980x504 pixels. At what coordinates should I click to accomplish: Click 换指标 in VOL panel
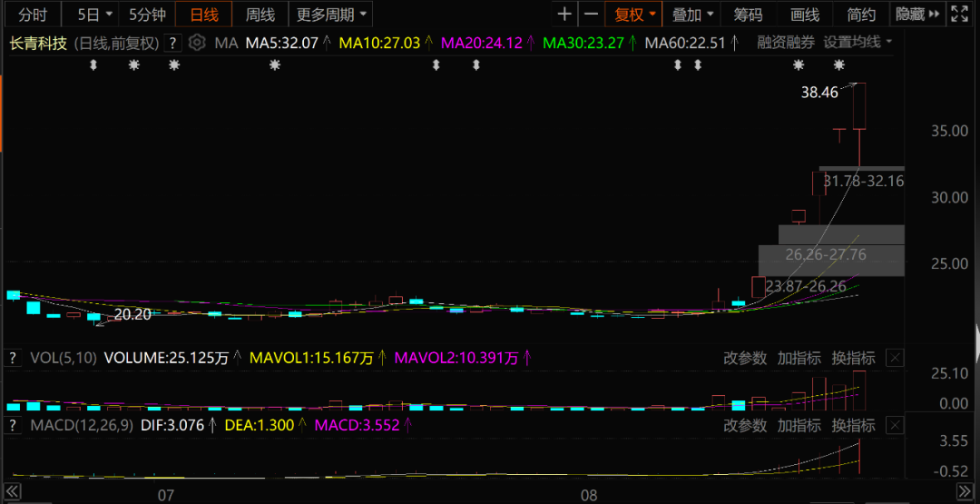pyautogui.click(x=852, y=359)
